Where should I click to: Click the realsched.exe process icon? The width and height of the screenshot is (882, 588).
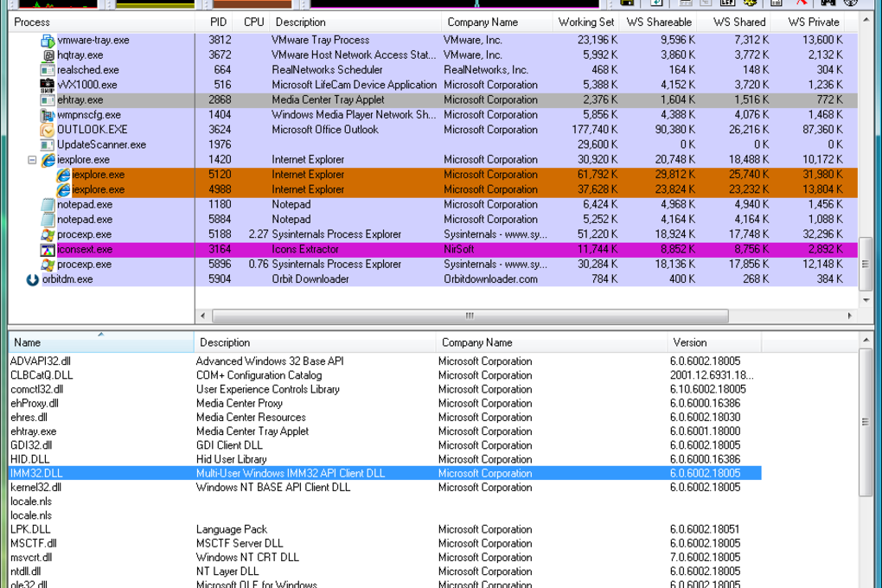(48, 70)
